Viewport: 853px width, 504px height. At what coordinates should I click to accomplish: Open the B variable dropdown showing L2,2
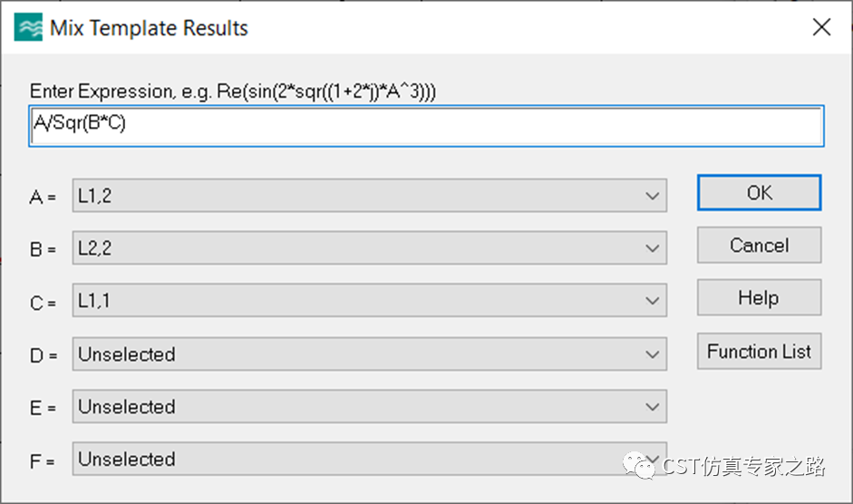tap(369, 247)
